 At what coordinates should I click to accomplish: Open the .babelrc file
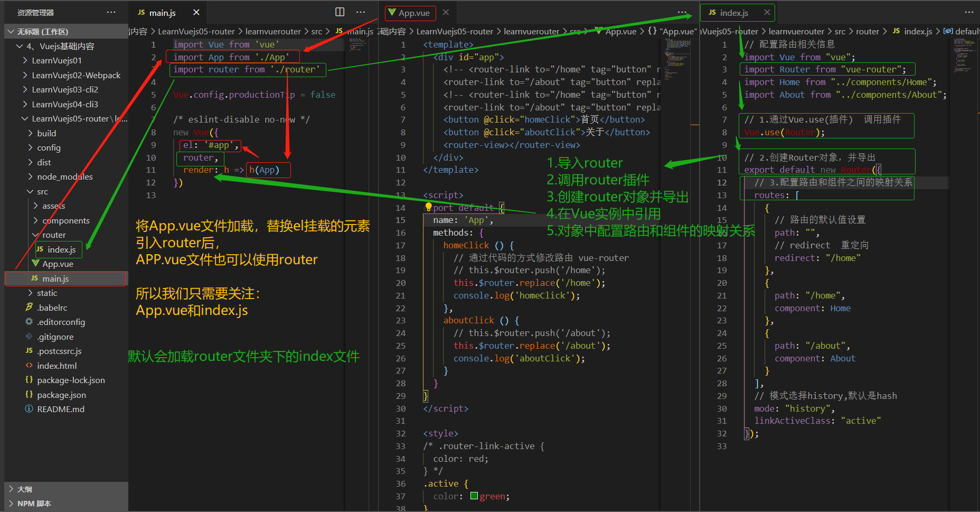[66, 308]
